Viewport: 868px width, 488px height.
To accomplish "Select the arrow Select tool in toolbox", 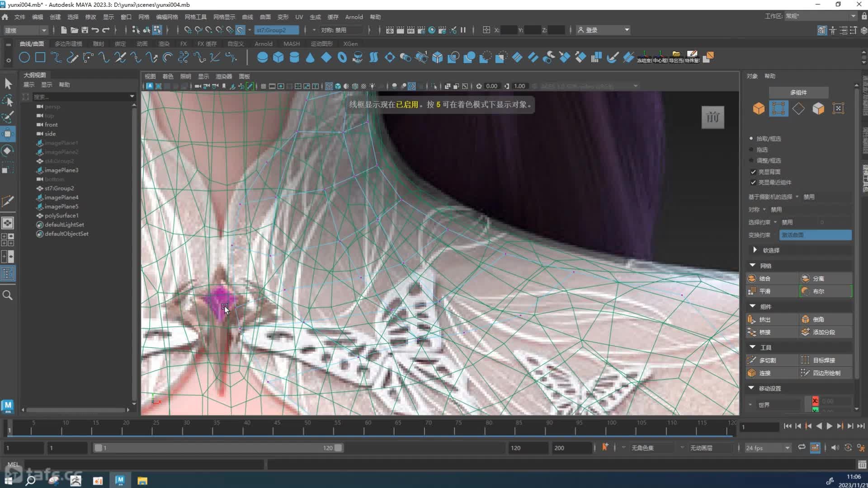I will 8,84.
